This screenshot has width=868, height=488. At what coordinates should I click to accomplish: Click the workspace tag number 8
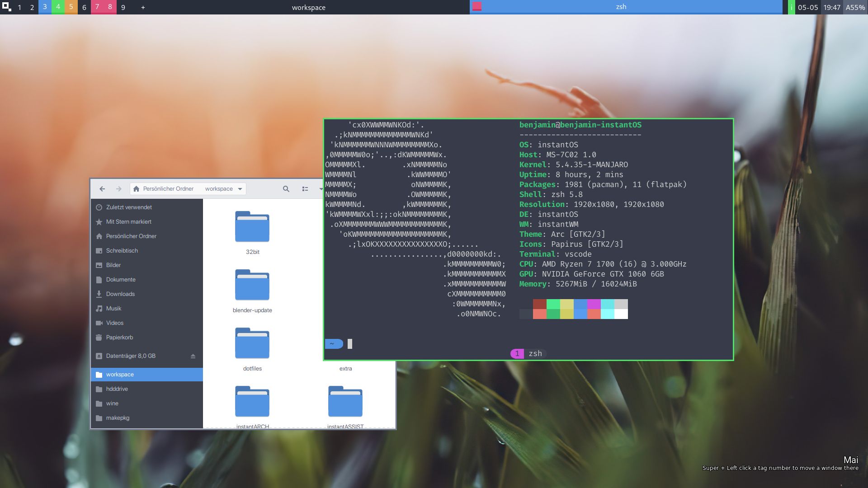pyautogui.click(x=110, y=7)
